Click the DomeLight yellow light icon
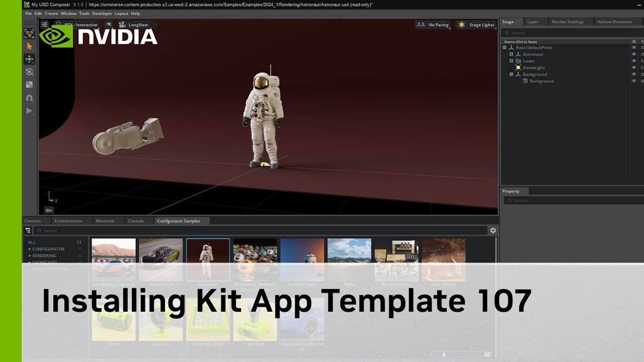 pyautogui.click(x=518, y=67)
